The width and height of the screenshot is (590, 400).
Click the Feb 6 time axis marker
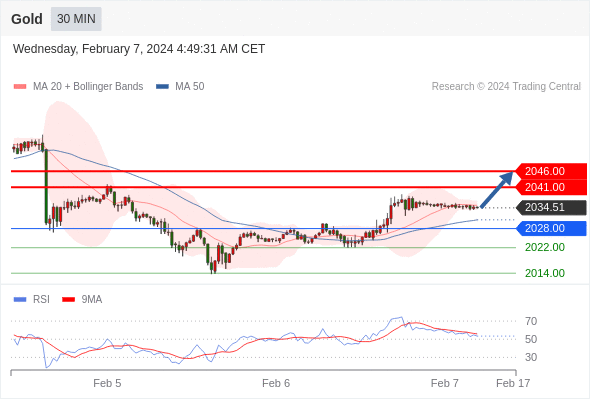pyautogui.click(x=276, y=383)
